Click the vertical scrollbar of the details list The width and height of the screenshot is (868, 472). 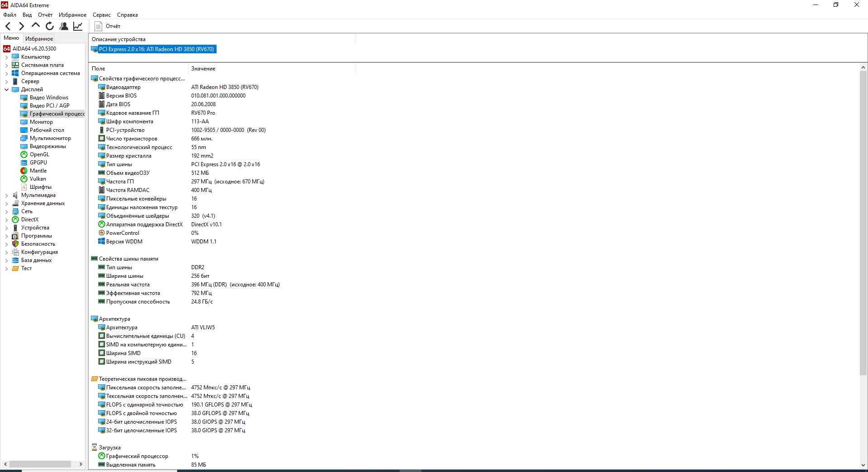pos(863,223)
